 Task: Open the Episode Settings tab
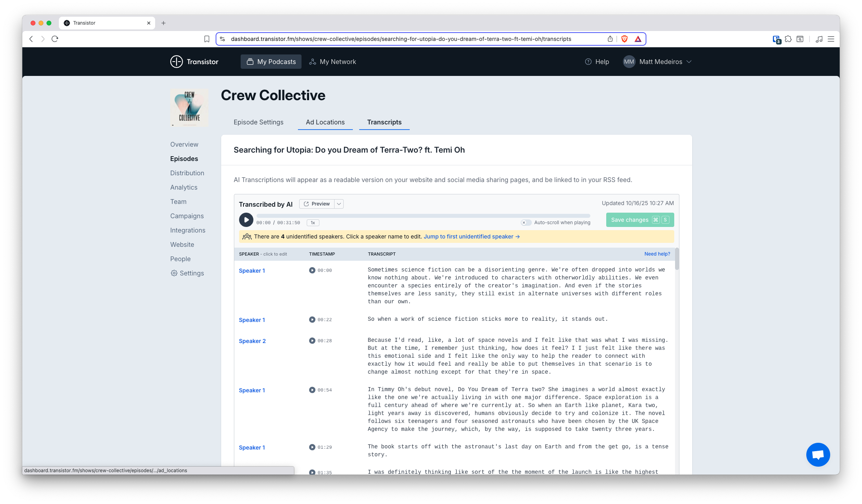click(259, 122)
